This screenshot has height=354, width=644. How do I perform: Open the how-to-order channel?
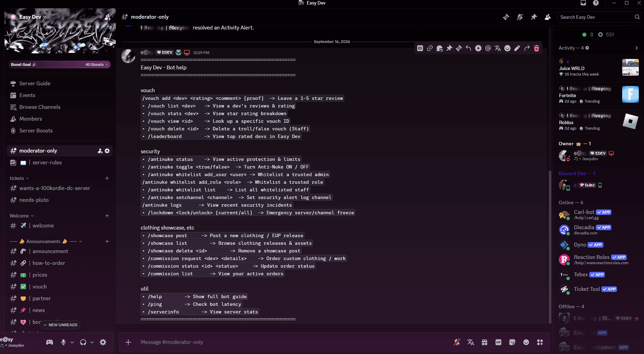[60, 263]
